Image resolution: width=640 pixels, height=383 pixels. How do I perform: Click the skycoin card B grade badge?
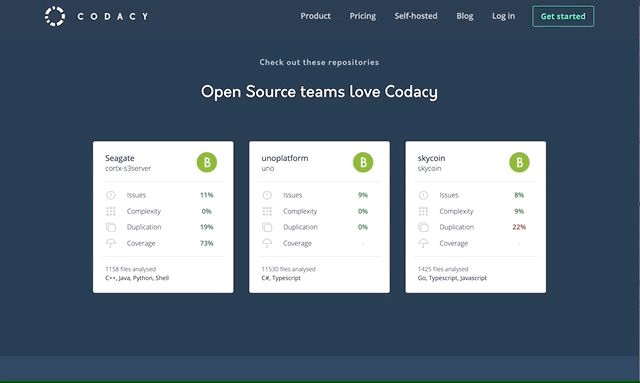[x=519, y=163]
